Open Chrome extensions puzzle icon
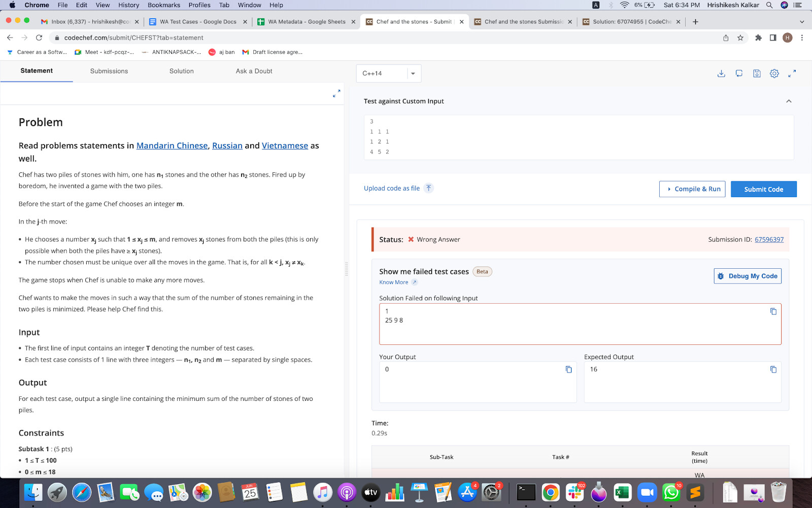812x508 pixels. (759, 38)
